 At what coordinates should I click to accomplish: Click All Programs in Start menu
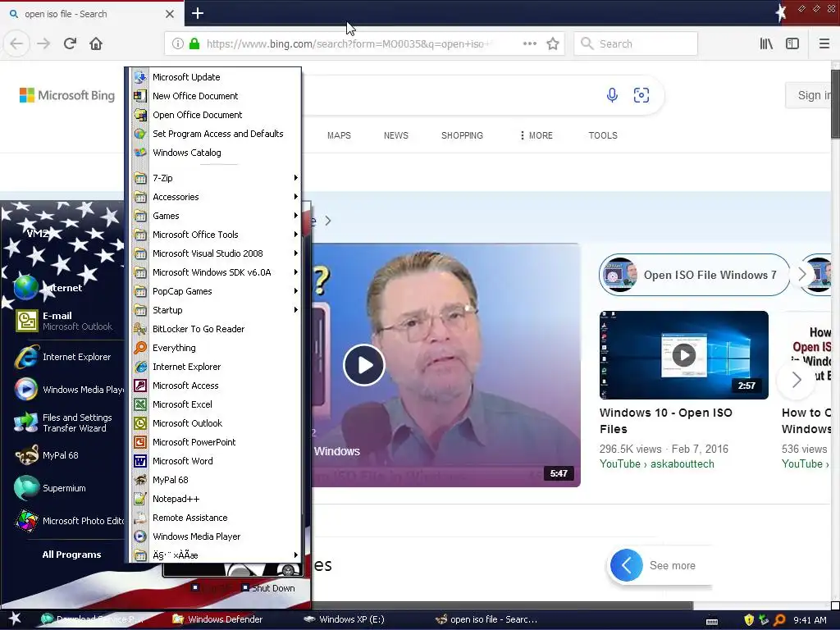71,555
